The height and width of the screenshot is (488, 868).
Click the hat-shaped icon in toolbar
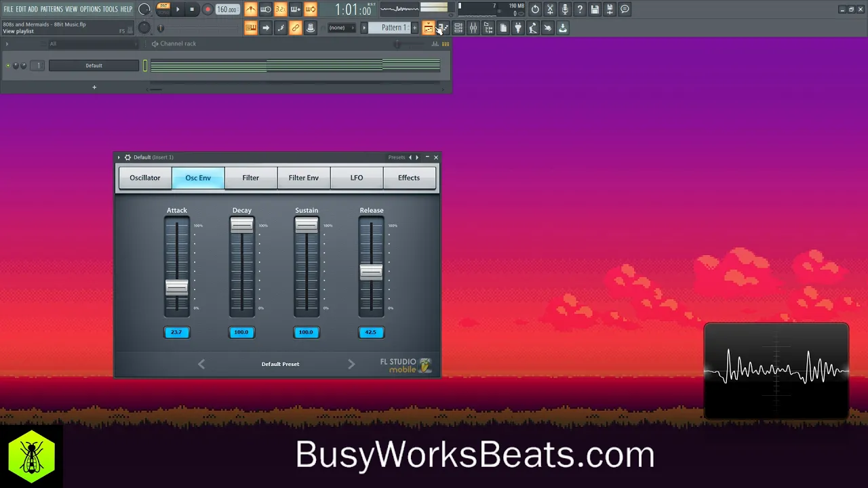pyautogui.click(x=311, y=28)
